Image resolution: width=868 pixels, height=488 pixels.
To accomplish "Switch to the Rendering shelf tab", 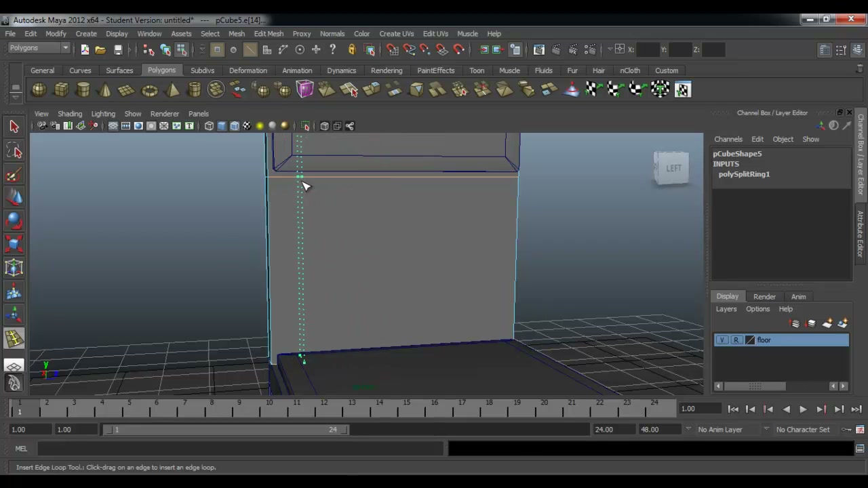I will [x=387, y=70].
